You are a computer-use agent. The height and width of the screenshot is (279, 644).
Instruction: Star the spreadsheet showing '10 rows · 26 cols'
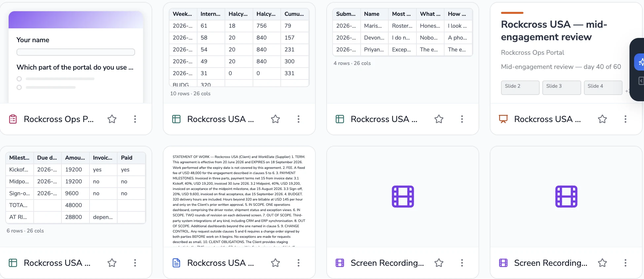point(275,119)
